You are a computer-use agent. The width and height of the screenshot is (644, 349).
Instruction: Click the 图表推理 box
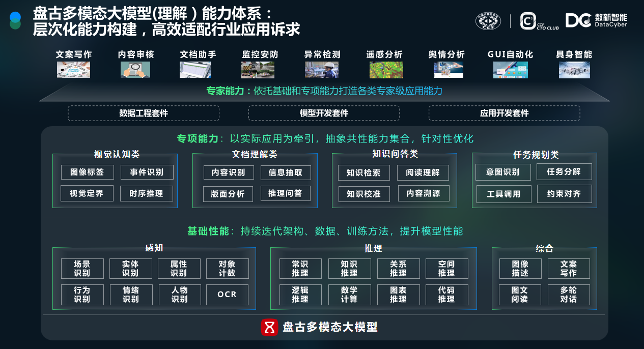[398, 295]
